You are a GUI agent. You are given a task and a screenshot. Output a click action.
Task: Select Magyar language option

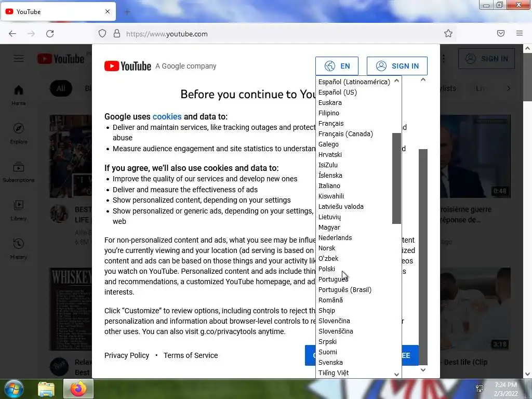pos(354,228)
